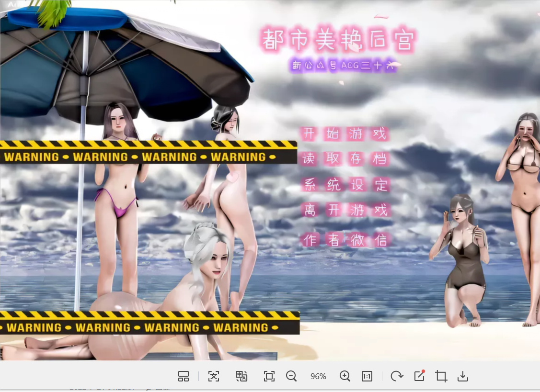540x392 pixels.
Task: Select the crop tool
Action: (x=441, y=376)
